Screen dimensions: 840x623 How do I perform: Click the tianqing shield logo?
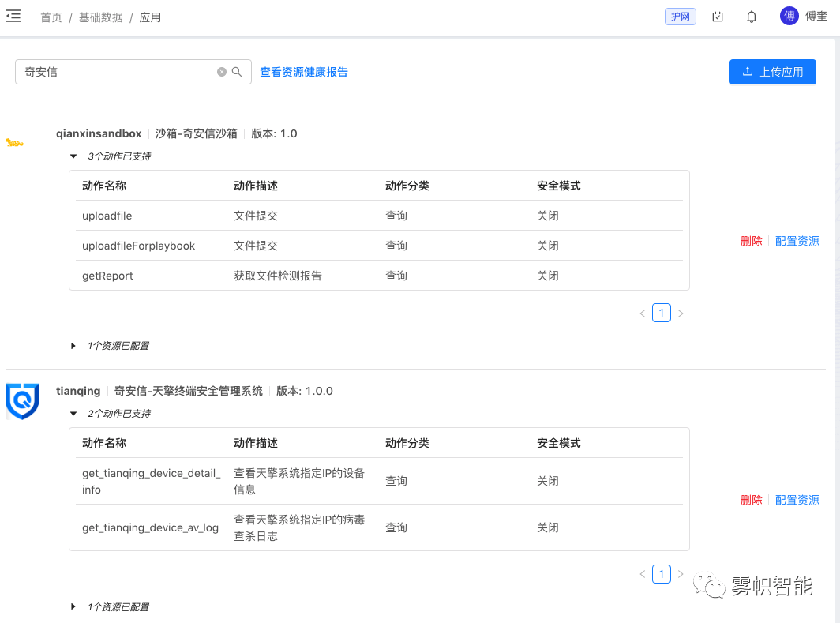pyautogui.click(x=22, y=400)
